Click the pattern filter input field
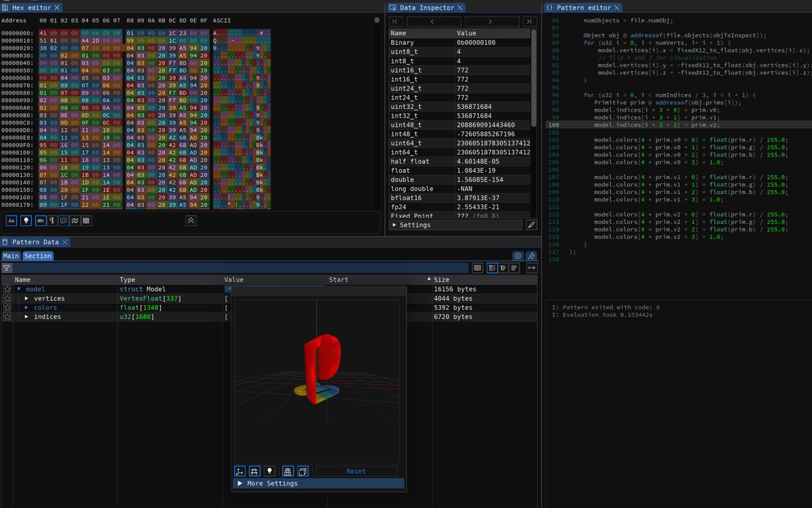 point(240,268)
